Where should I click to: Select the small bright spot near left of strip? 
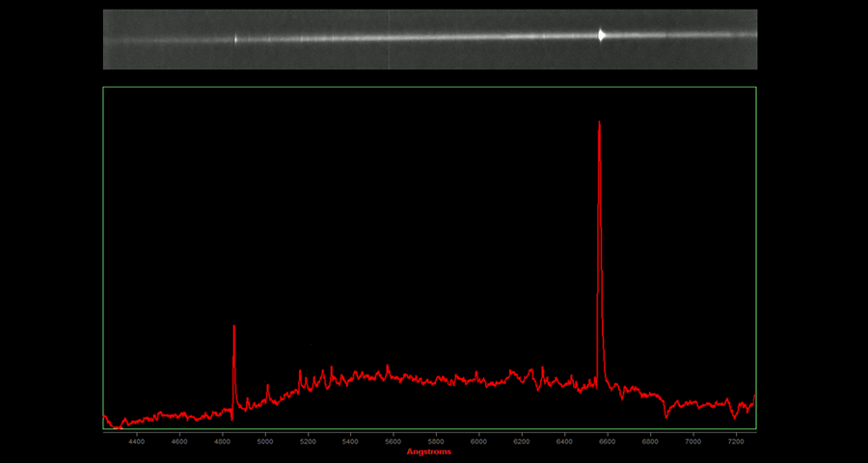[236, 40]
